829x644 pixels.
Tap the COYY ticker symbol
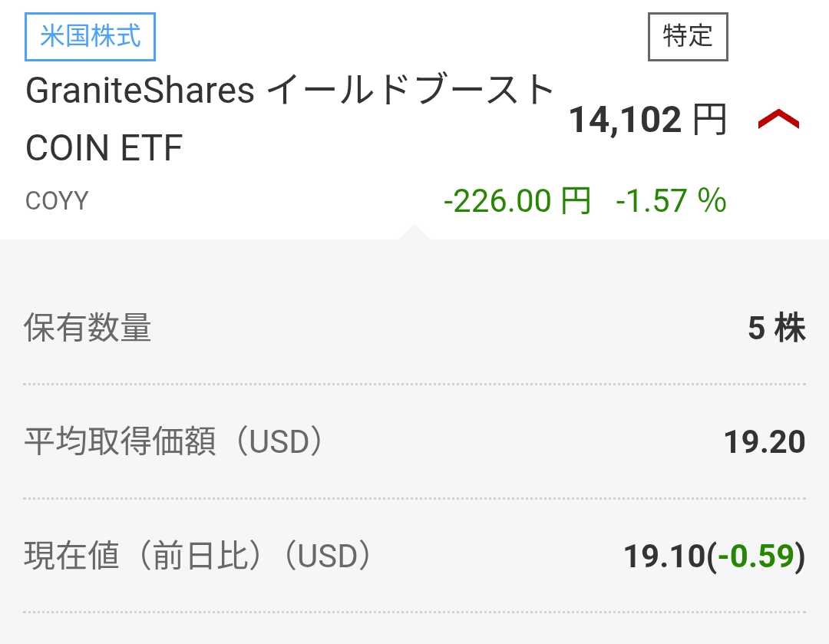click(x=57, y=201)
